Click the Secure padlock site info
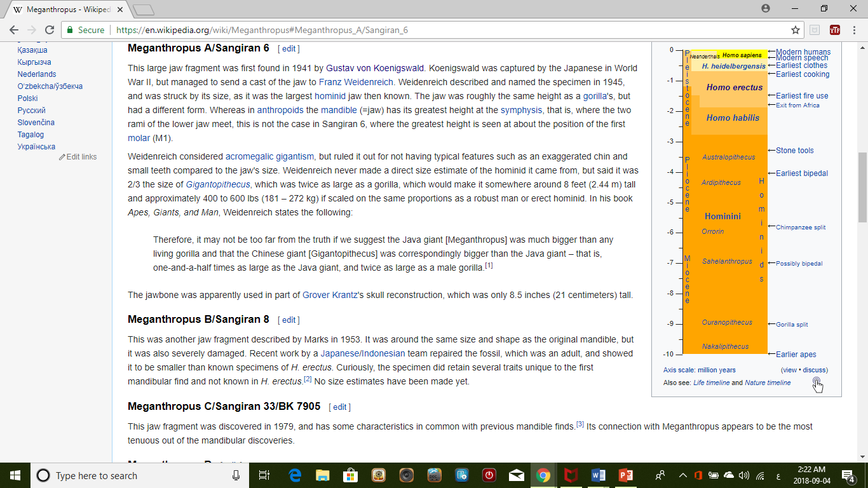 point(85,30)
